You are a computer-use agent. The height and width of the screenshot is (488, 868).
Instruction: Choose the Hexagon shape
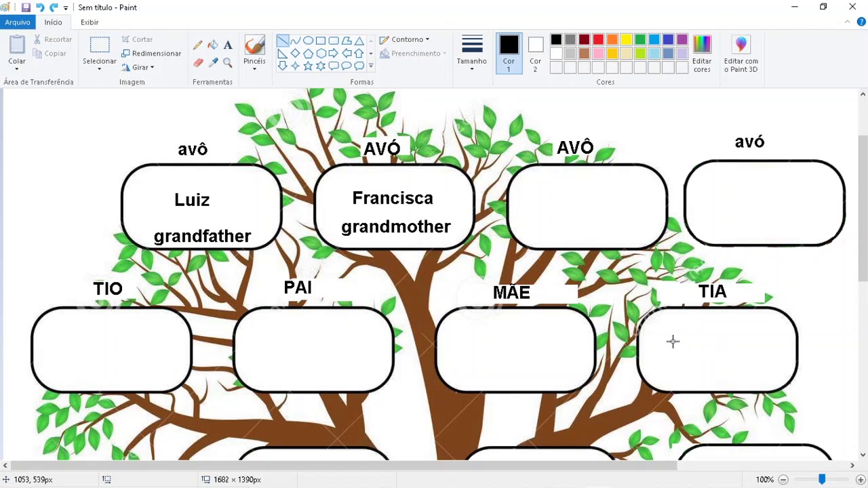point(321,53)
